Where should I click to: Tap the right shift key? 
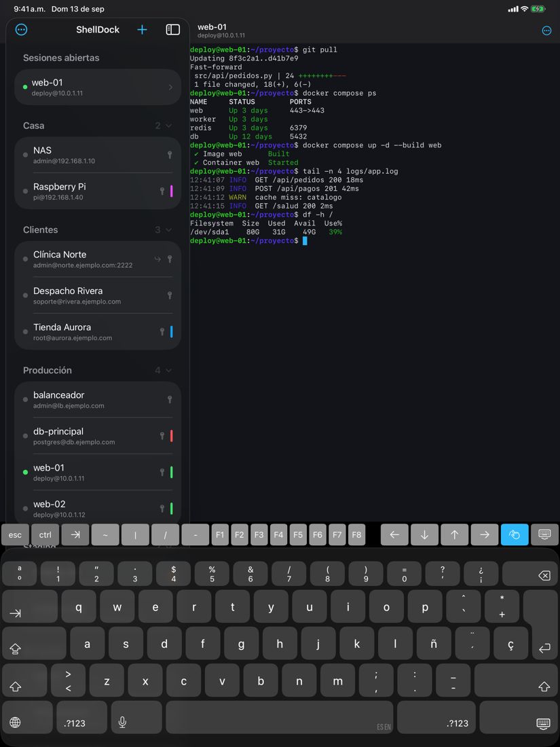[516, 680]
